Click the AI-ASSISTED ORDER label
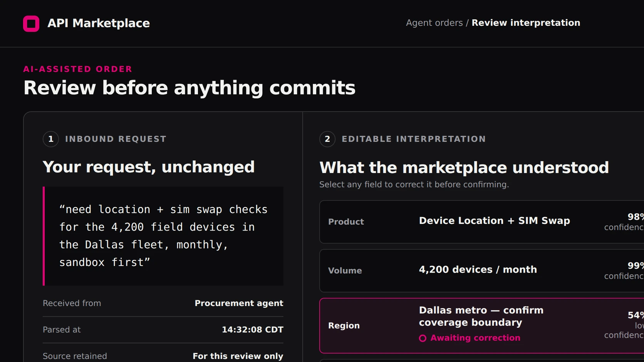This screenshot has width=644, height=362. point(78,69)
